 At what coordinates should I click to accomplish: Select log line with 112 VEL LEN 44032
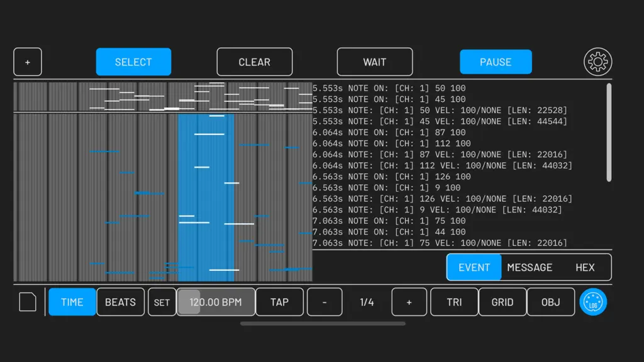(x=442, y=166)
